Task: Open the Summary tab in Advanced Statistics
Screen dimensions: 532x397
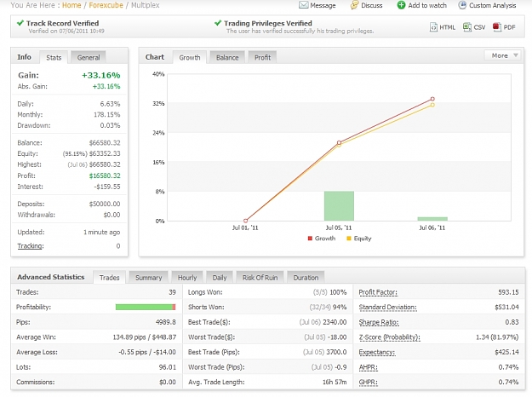Action: (x=149, y=278)
